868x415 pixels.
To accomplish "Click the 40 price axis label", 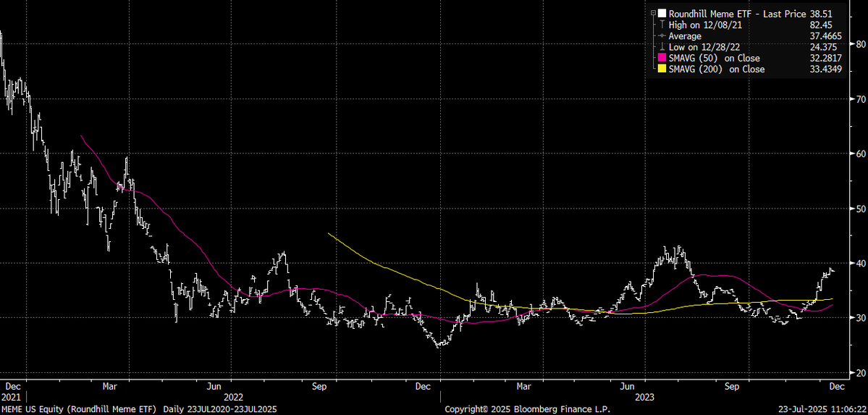I will (x=860, y=263).
